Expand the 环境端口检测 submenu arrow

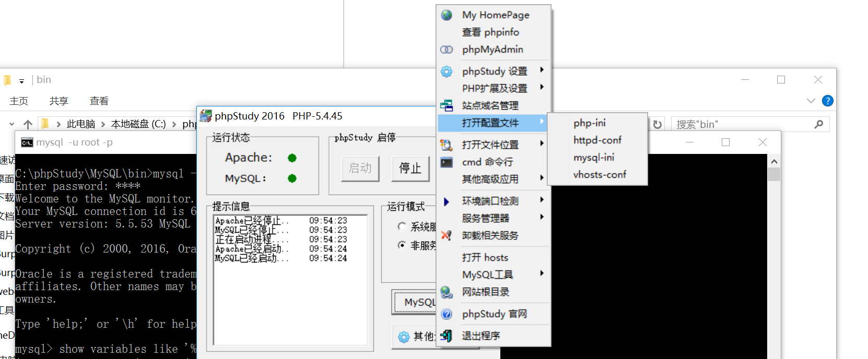tap(542, 199)
